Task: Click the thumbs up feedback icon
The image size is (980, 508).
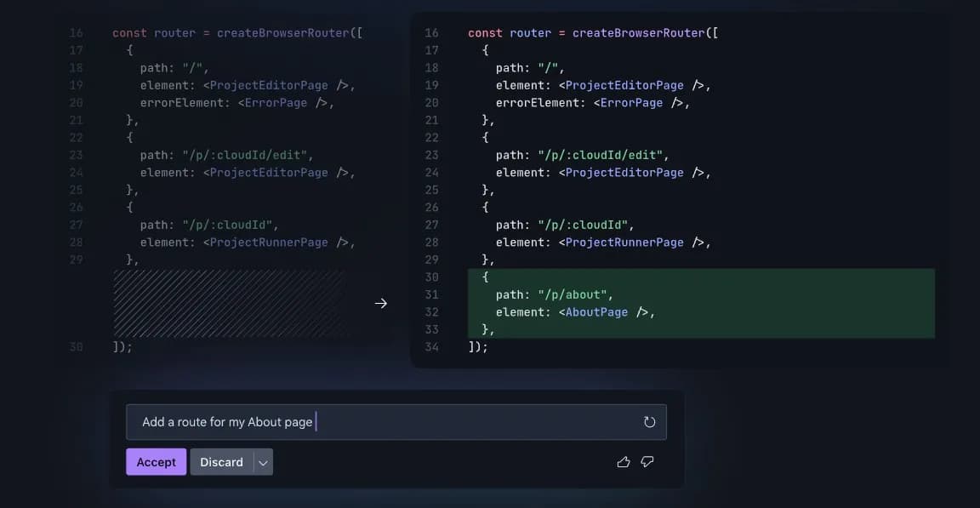Action: pyautogui.click(x=624, y=462)
